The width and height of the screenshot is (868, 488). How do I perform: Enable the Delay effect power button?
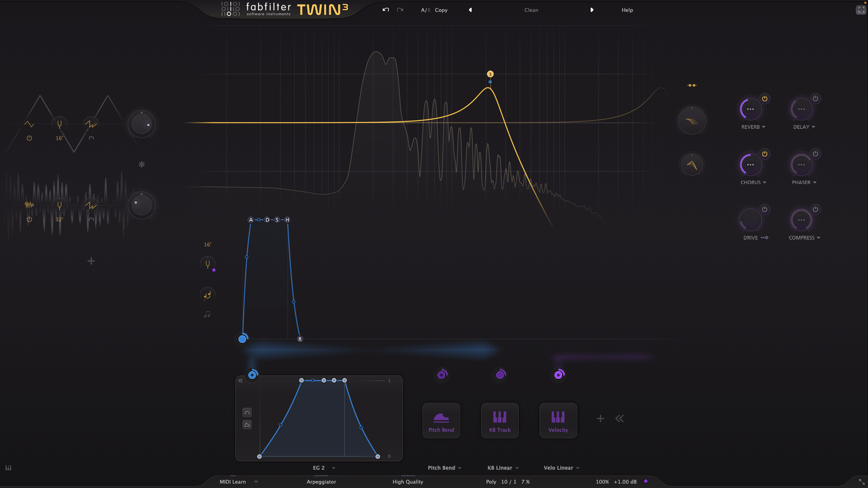pos(815,99)
